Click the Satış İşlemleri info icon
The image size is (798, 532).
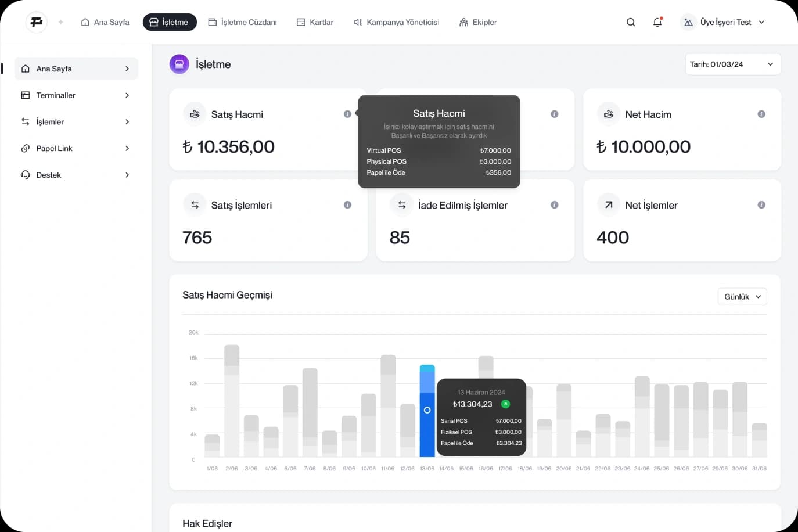[x=347, y=204]
